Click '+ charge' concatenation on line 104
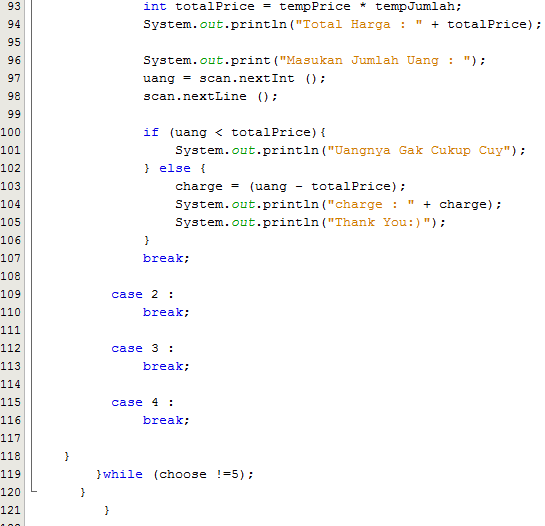The height and width of the screenshot is (526, 545). coord(455,204)
